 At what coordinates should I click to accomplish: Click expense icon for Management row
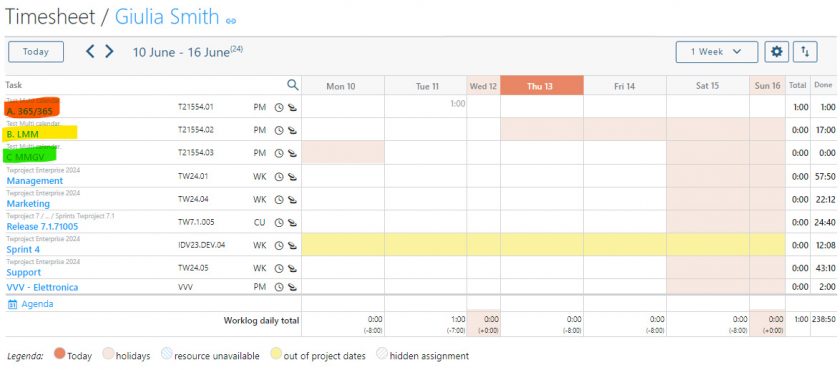pyautogui.click(x=292, y=177)
